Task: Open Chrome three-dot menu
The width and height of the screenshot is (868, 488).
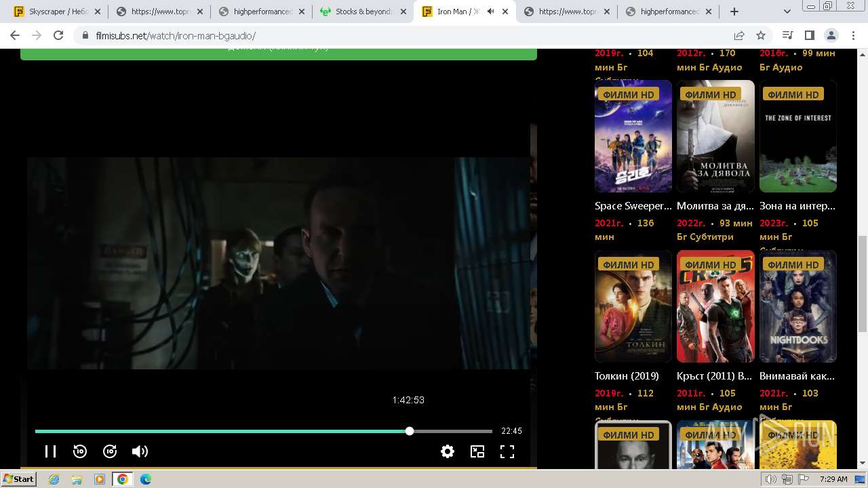Action: pos(853,35)
